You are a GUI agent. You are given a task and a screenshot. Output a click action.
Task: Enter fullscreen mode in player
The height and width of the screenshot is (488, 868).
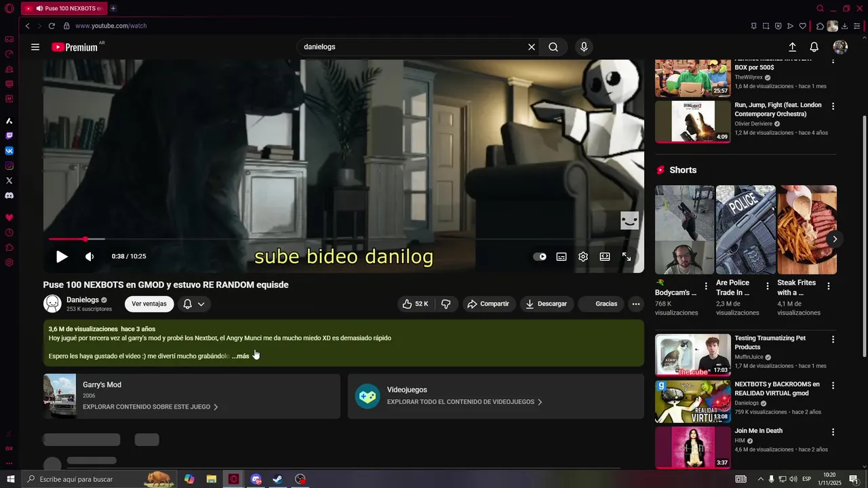pyautogui.click(x=627, y=256)
